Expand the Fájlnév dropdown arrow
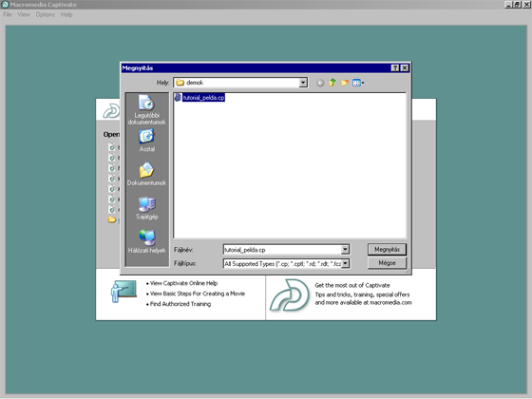This screenshot has height=399, width=532. (345, 250)
